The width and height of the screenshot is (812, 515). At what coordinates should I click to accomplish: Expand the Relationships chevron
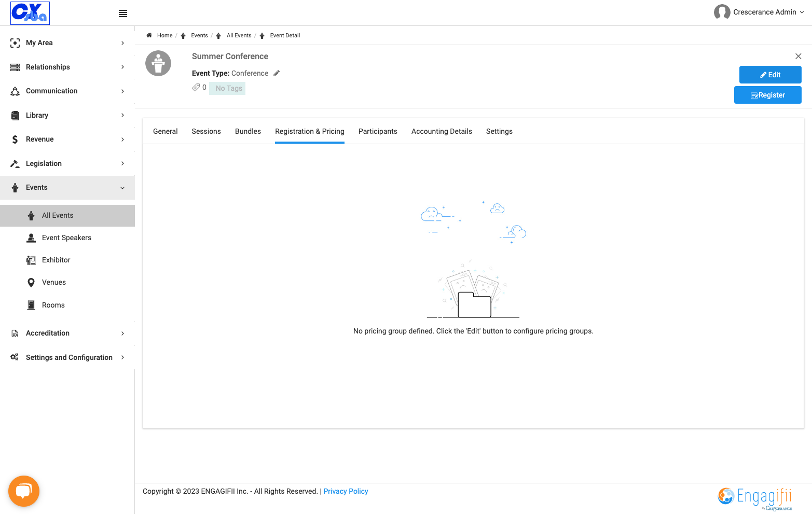[122, 67]
